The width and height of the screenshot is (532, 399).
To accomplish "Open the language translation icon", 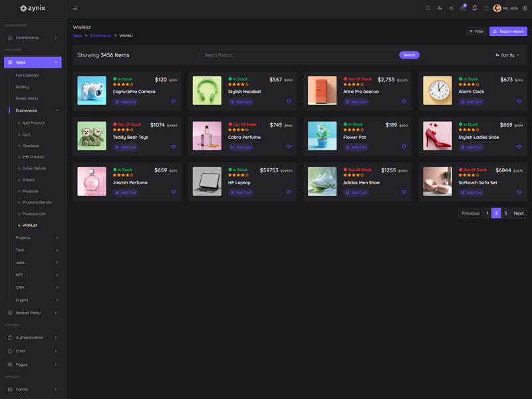I will point(440,9).
